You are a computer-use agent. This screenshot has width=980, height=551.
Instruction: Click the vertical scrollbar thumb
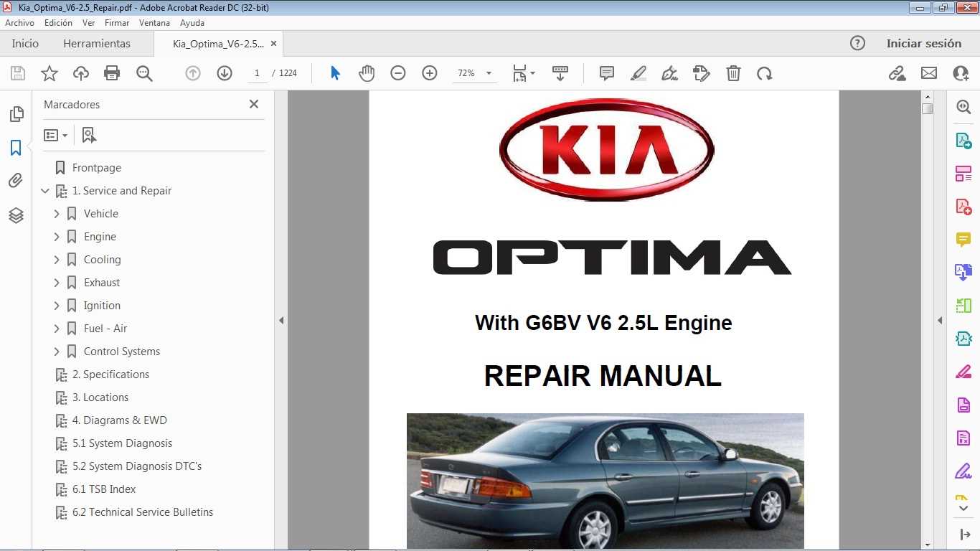pyautogui.click(x=928, y=109)
